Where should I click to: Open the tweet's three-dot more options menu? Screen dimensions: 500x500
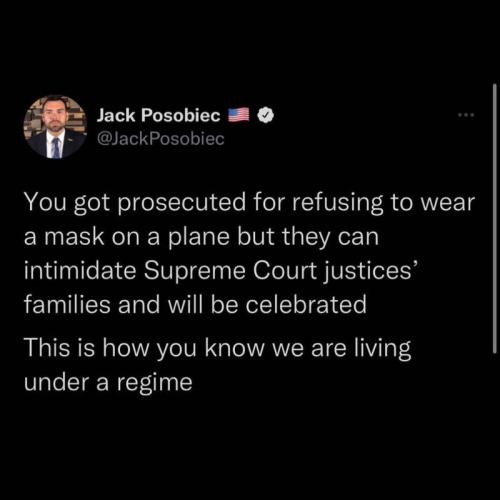(466, 115)
